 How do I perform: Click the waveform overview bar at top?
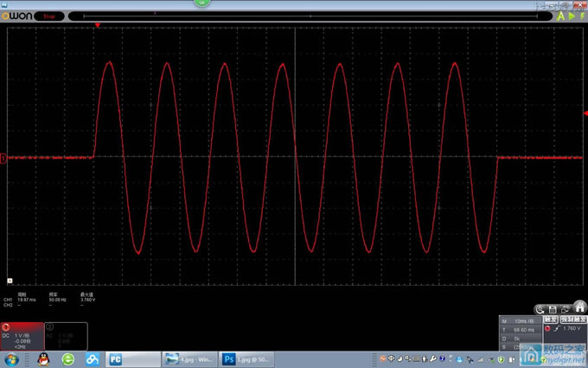310,16
